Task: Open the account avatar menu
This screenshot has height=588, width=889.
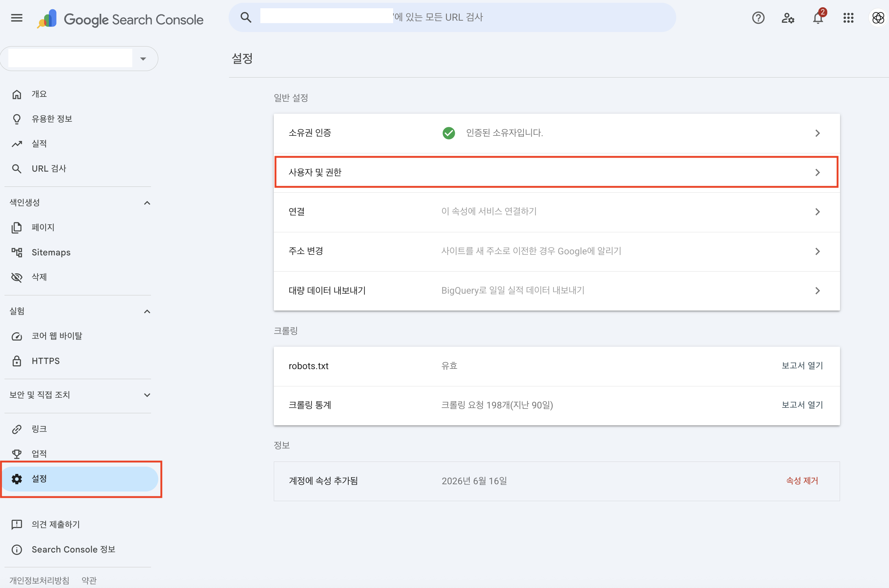Action: (878, 18)
